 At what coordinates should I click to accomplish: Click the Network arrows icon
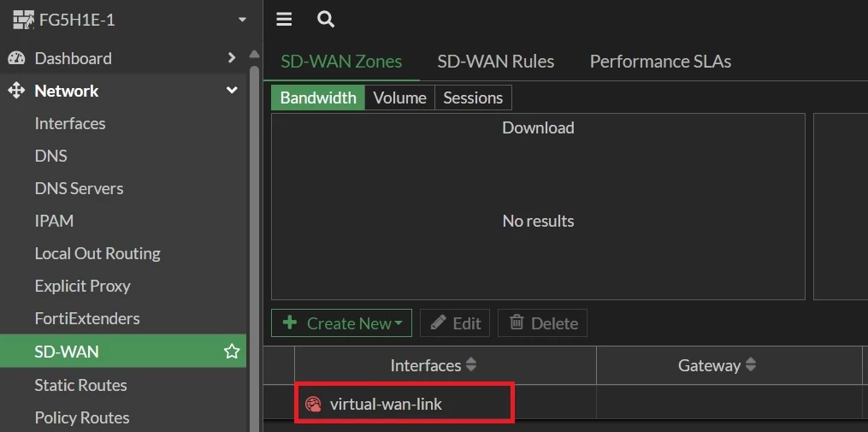16,91
